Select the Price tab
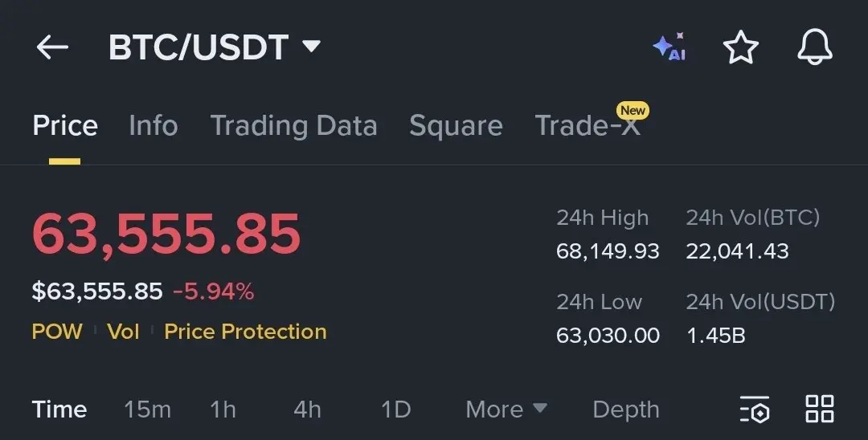868x440 pixels. coord(65,126)
